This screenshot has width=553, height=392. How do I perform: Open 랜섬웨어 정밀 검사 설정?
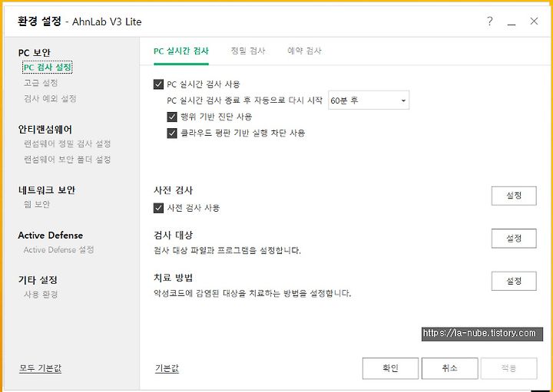tap(67, 143)
